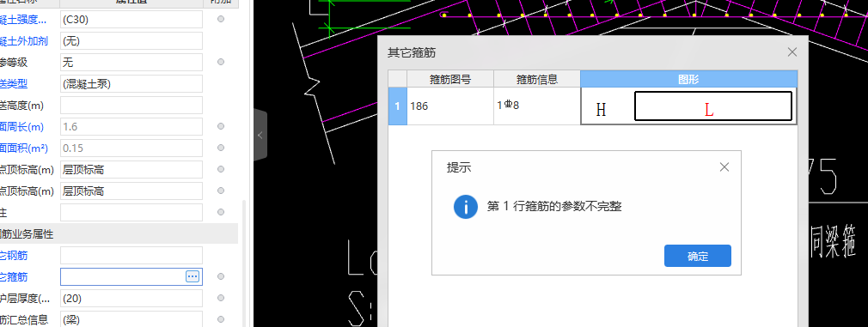Select the 筋业务属性 group header
This screenshot has height=327, width=868.
(119, 234)
